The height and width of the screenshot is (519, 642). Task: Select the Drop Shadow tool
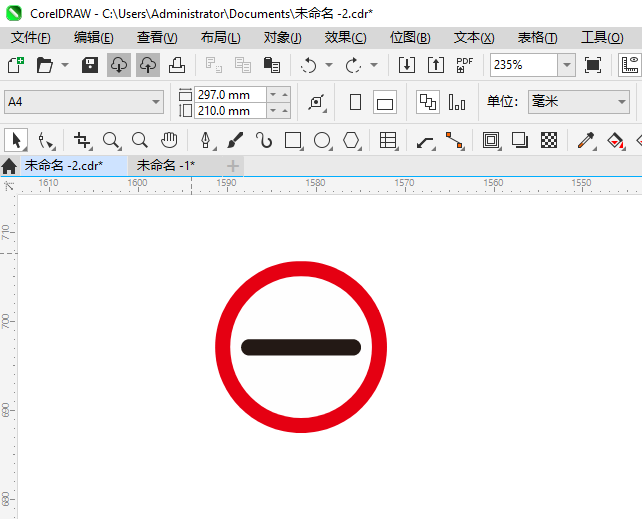(x=520, y=140)
